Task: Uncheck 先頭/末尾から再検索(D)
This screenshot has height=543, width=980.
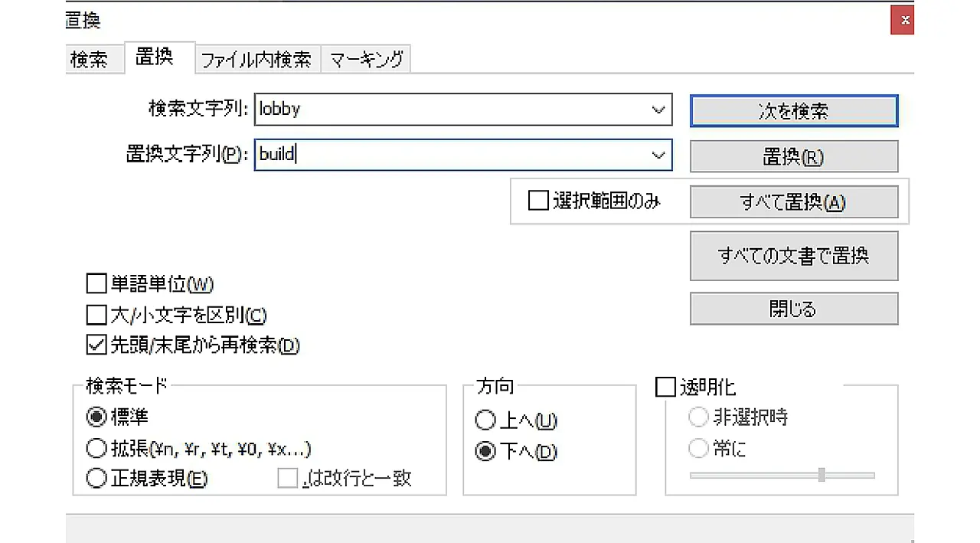Action: [x=96, y=345]
